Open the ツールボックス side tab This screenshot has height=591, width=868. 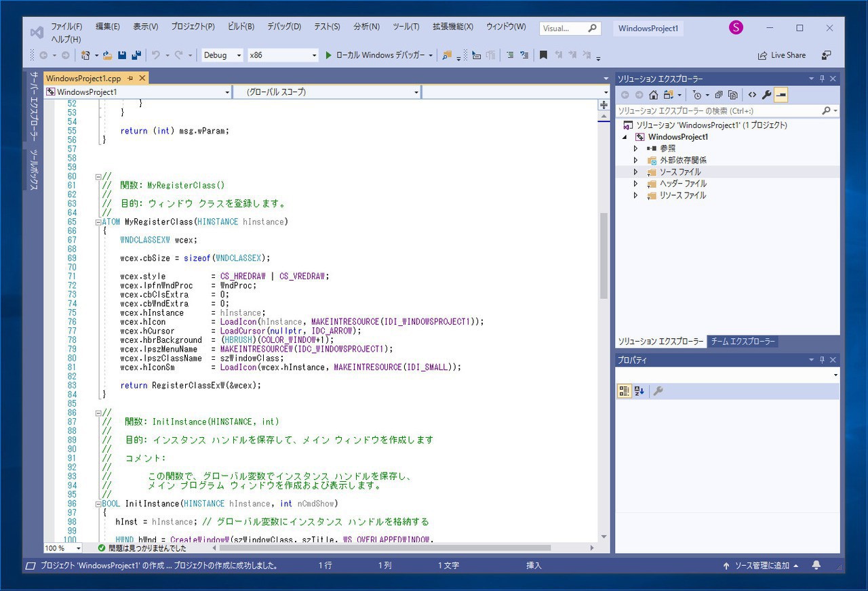(x=33, y=169)
